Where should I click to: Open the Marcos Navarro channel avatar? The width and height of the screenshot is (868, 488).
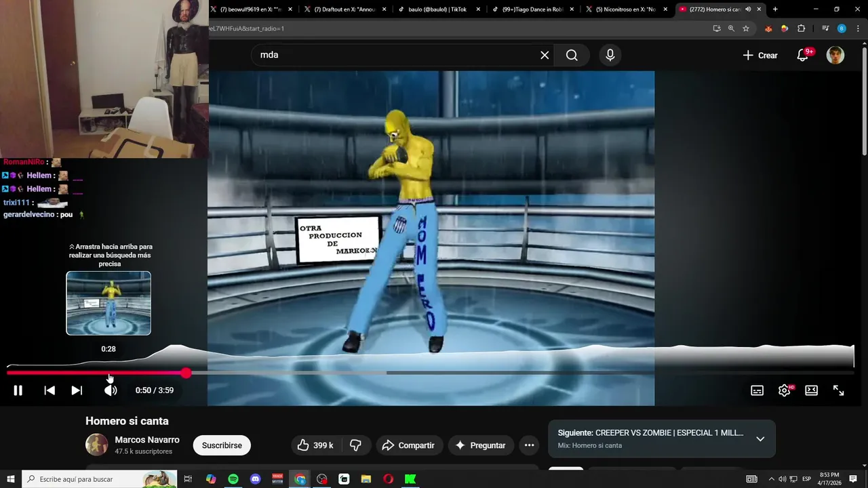tap(97, 445)
